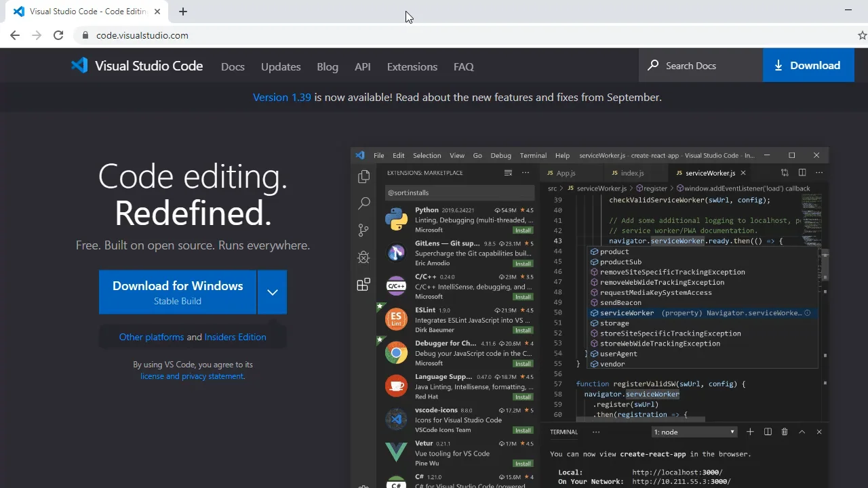Open the Updates menu item

[281, 66]
